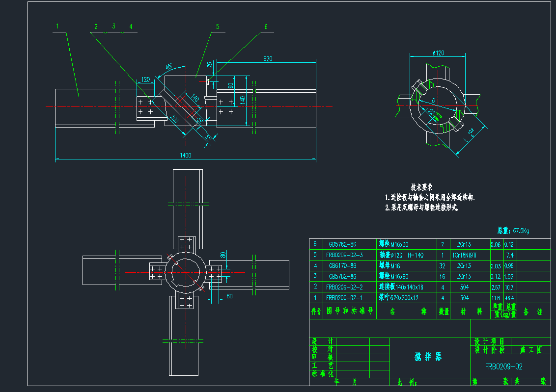Click the 技术要求 heading text

point(422,187)
